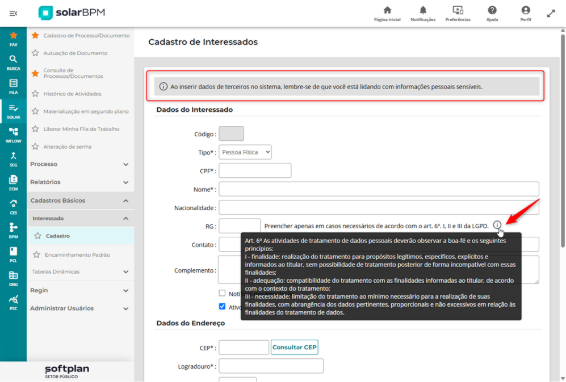Open the Ajuda help icon
The width and height of the screenshot is (566, 382).
click(x=492, y=13)
